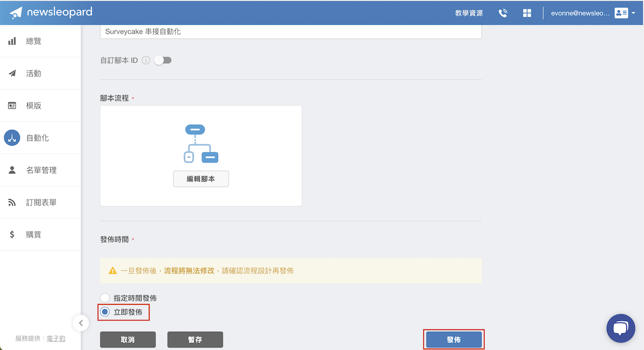
Task: Click the 腳本流程 label
Action: tap(114, 98)
